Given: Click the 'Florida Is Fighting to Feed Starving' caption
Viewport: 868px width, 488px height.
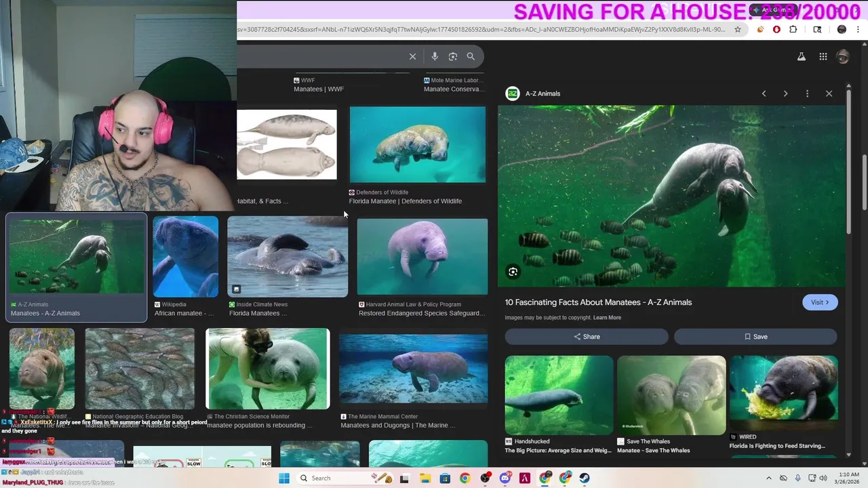Looking at the screenshot, I should [x=777, y=446].
